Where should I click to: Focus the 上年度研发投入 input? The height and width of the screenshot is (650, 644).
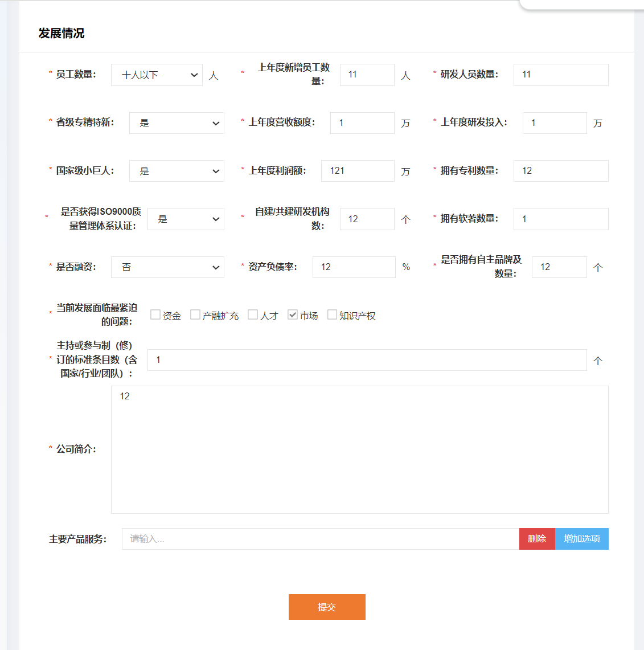click(555, 123)
